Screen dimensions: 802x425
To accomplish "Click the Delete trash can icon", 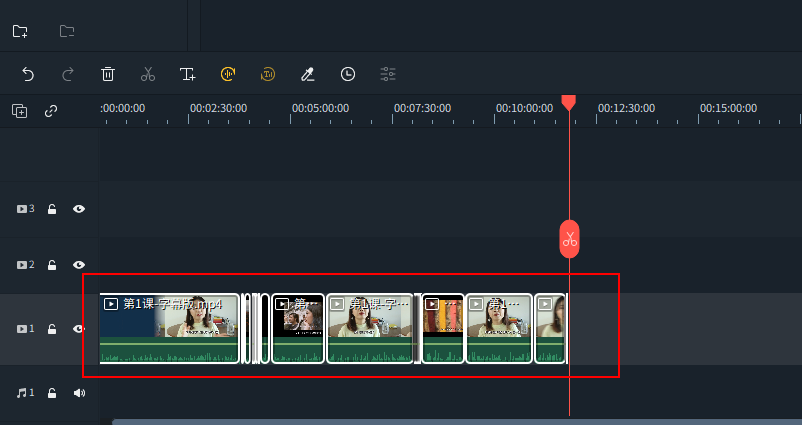I will tap(108, 74).
